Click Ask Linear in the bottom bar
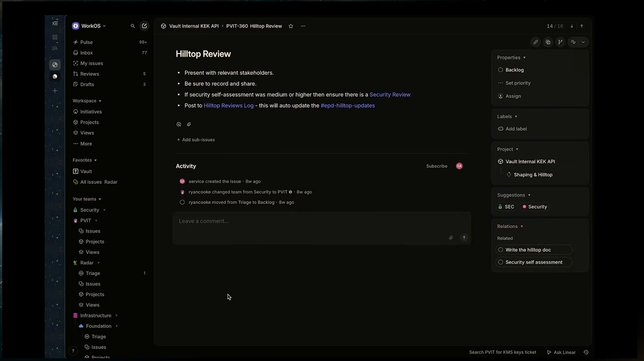Screen dimensions: 644x361 (x=561, y=352)
